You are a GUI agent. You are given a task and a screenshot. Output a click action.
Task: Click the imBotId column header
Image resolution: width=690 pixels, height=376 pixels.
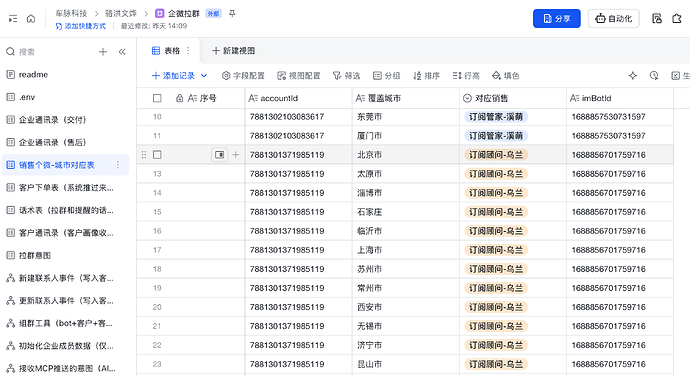tap(620, 98)
